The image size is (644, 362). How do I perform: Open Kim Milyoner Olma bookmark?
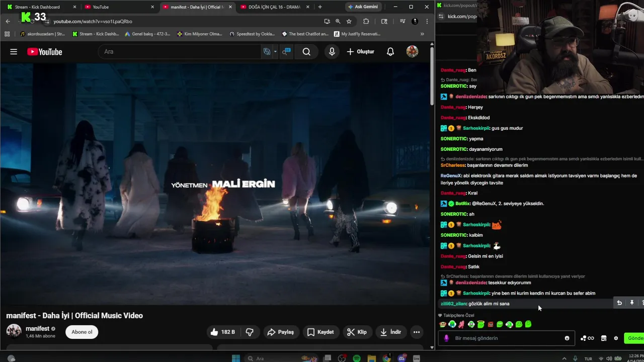click(x=199, y=34)
